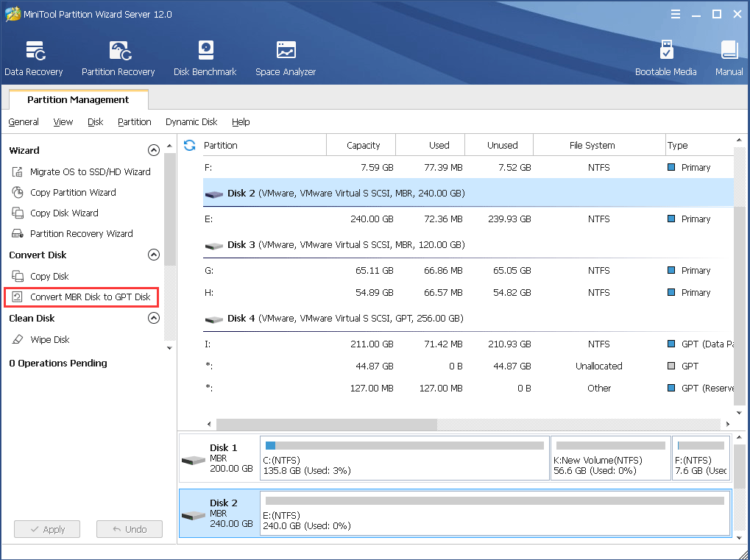This screenshot has height=560, width=750.
Task: Open the Manual
Action: click(729, 58)
